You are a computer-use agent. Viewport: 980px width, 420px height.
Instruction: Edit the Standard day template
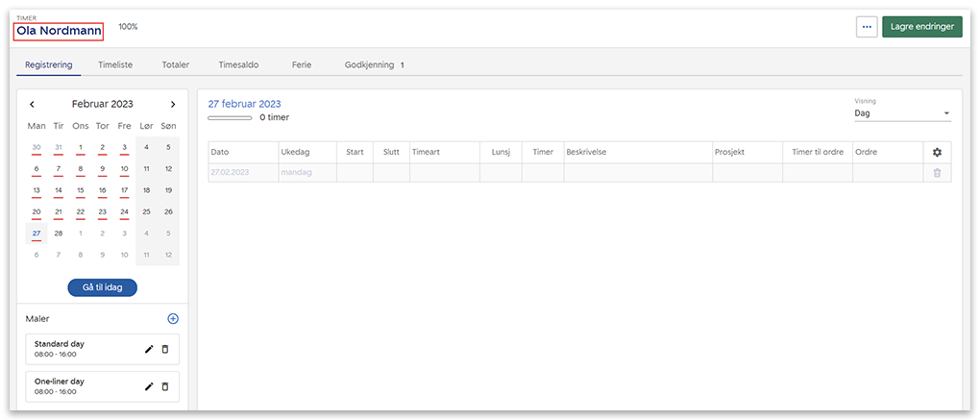click(x=149, y=349)
